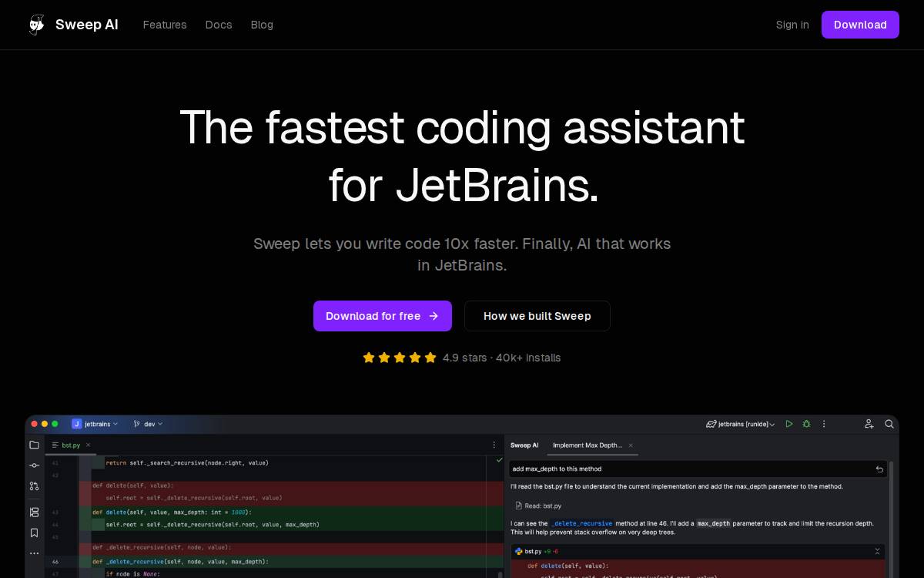Click the chat panel vertical scrollbar
The width and height of the screenshot is (924, 578).
(892, 518)
